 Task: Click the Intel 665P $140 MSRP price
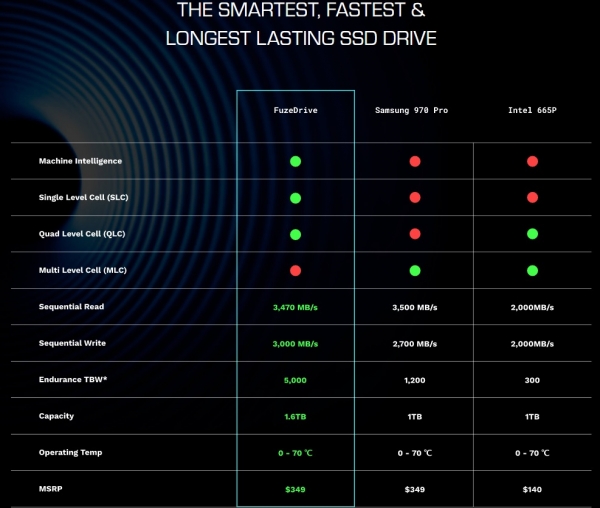coord(532,489)
